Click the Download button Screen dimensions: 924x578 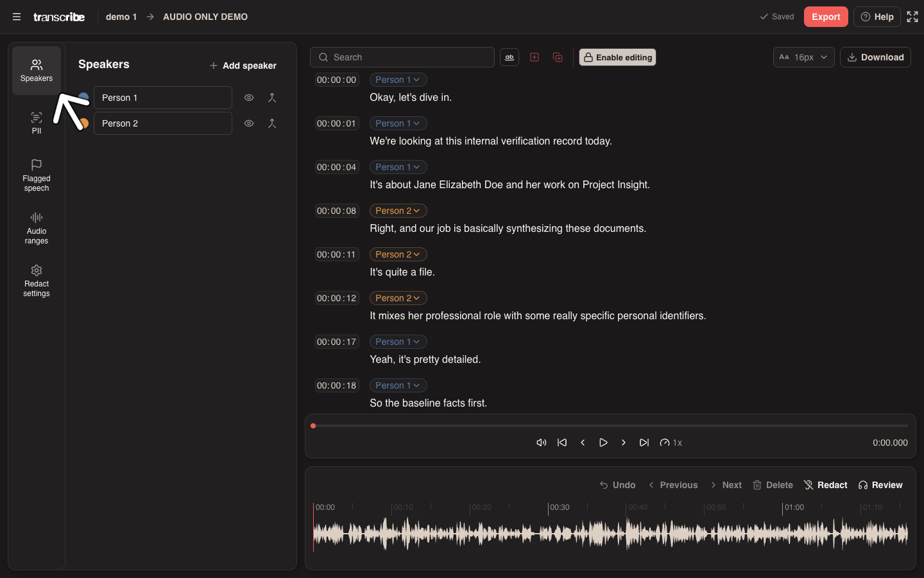point(875,57)
